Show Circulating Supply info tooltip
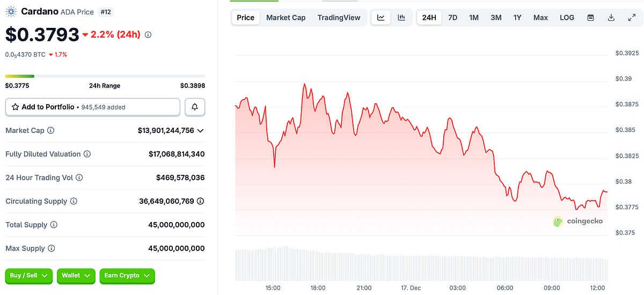This screenshot has height=295, width=644. point(74,201)
